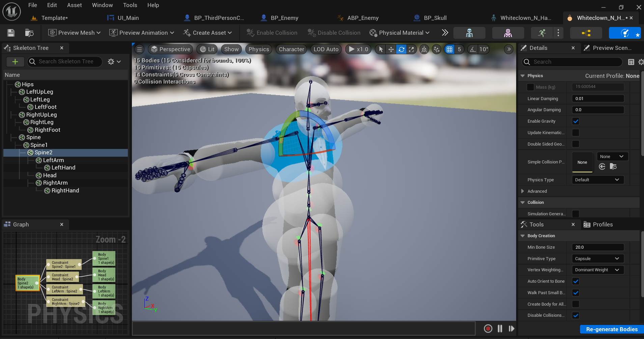The width and height of the screenshot is (644, 339).
Task: Click Browse to asset in Content Browser
Action: pyautogui.click(x=29, y=33)
